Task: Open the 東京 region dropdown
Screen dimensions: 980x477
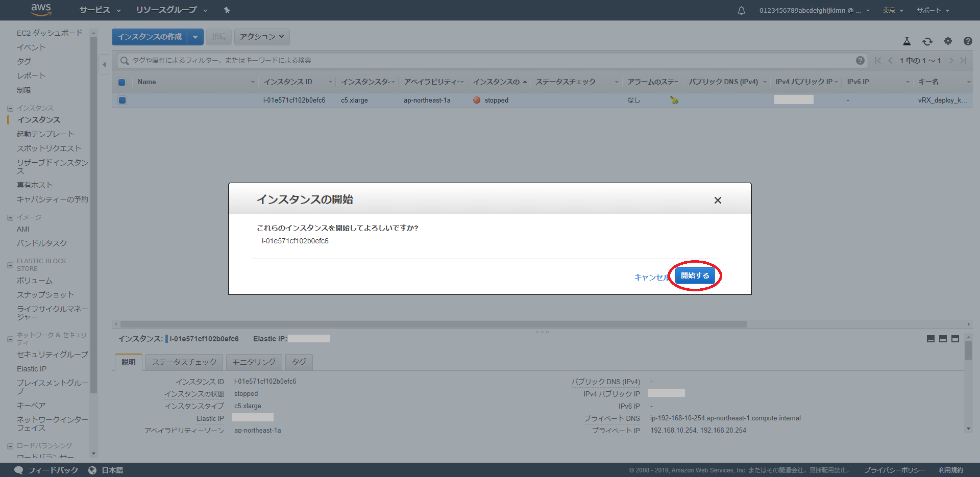Action: (893, 11)
